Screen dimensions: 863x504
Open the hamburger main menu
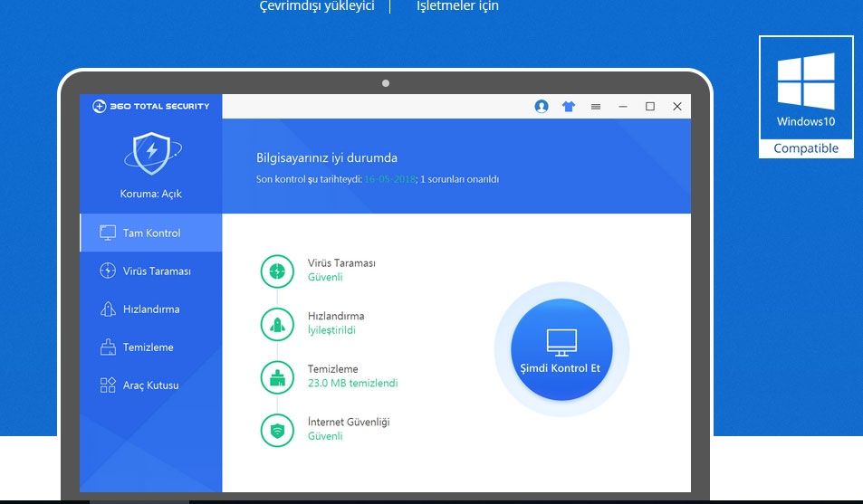(596, 107)
